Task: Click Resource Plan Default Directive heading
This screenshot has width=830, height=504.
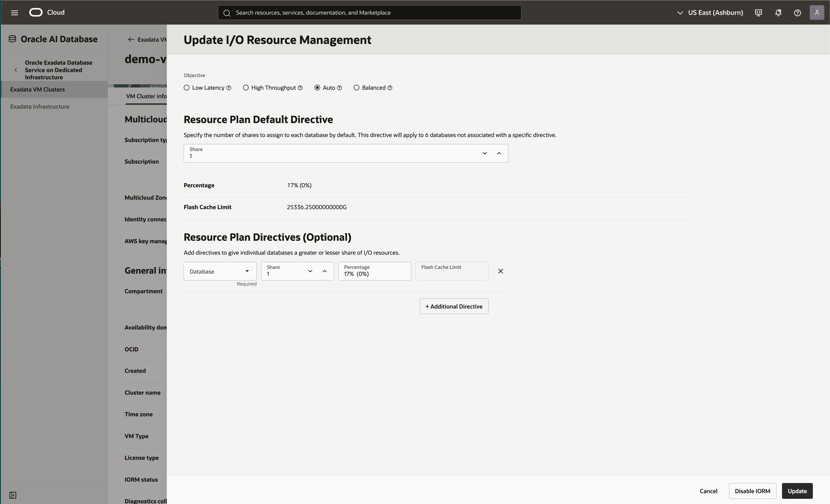Action: click(258, 120)
